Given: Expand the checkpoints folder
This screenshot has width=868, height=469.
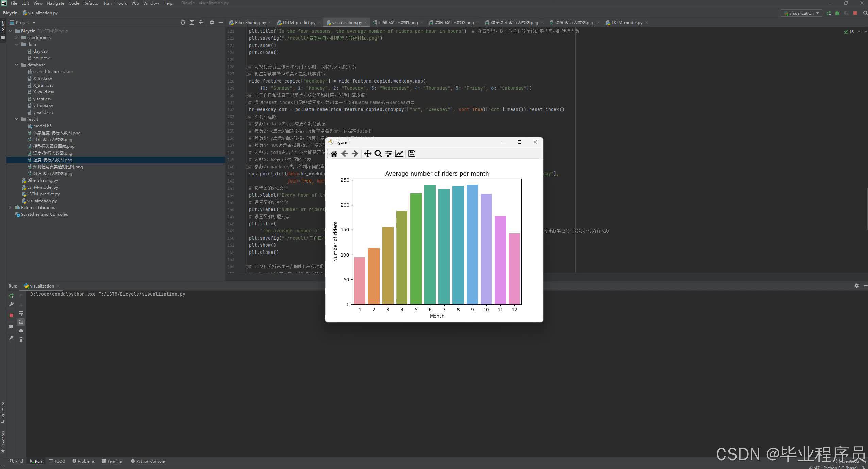Looking at the screenshot, I should [x=16, y=37].
